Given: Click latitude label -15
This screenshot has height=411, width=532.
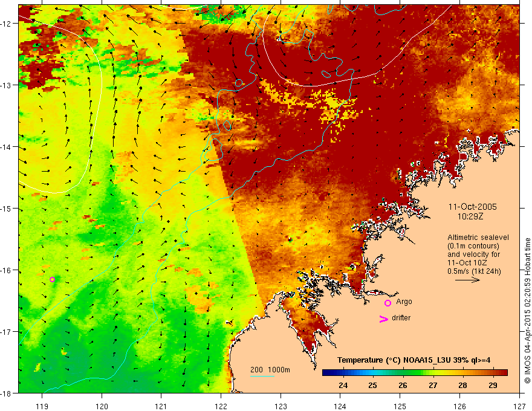Looking at the screenshot, I should coord(5,209).
